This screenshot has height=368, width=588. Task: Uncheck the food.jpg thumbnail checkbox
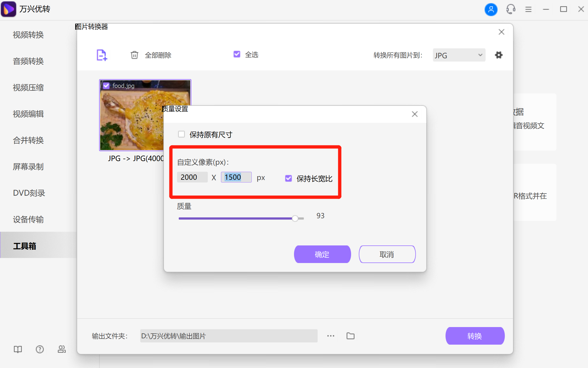(106, 85)
